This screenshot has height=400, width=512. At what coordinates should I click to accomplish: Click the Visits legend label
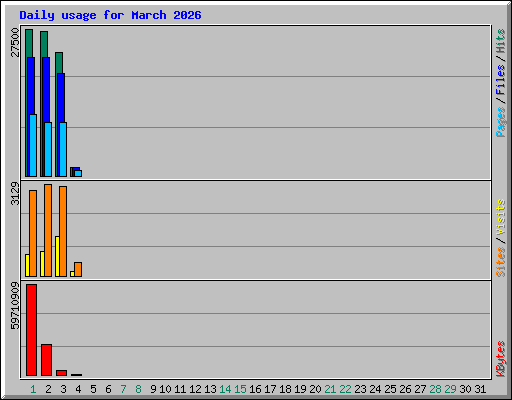(x=500, y=217)
